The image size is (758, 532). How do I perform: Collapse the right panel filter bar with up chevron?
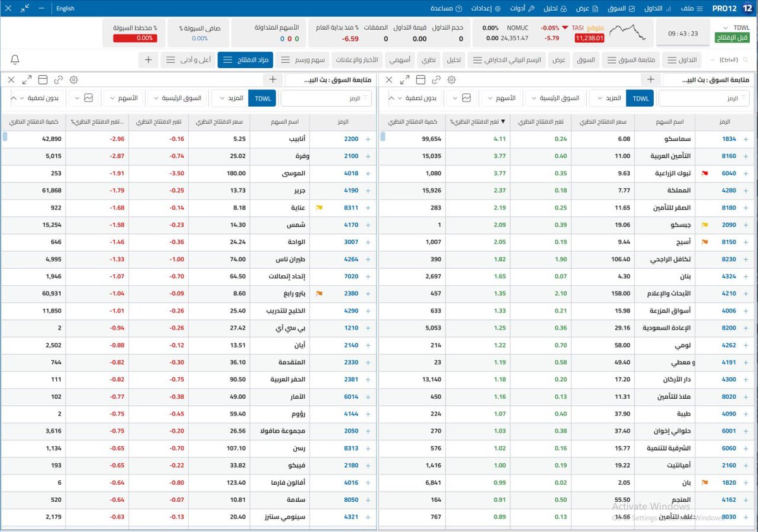pyautogui.click(x=391, y=98)
